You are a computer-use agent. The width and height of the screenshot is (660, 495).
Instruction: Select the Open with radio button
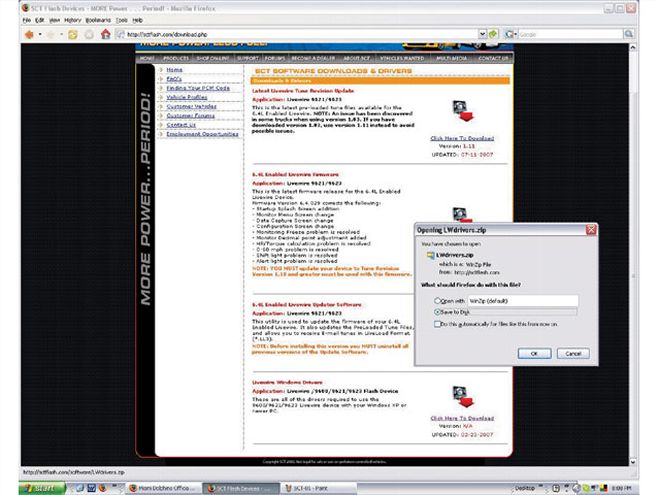pyautogui.click(x=437, y=301)
